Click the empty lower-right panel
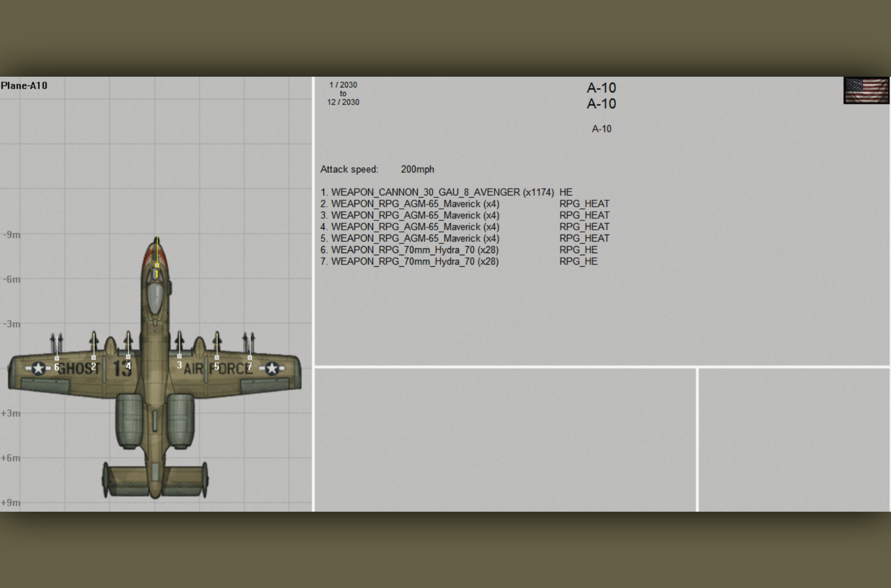Screen dimensions: 891x588 [x=794, y=440]
